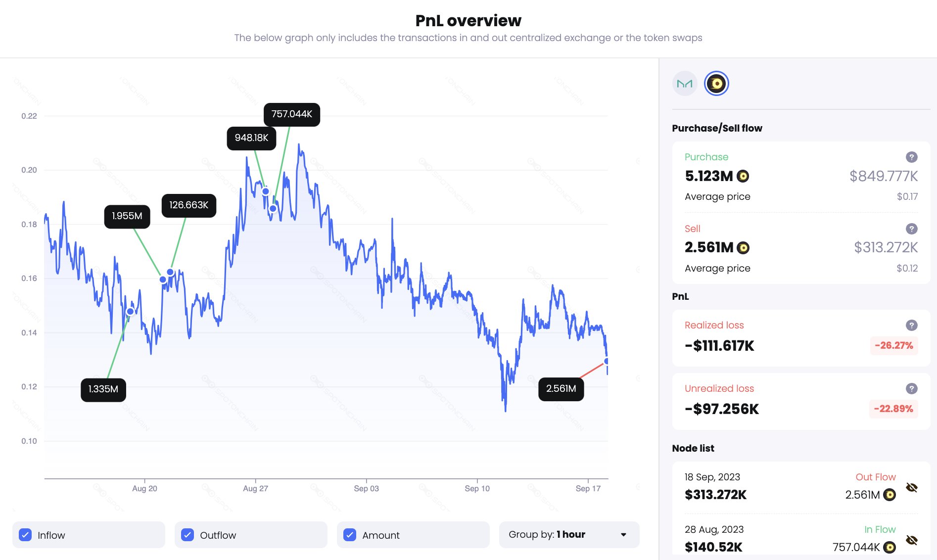The height and width of the screenshot is (560, 937).
Task: Click the 2.561M outflow chart label
Action: [x=561, y=389]
